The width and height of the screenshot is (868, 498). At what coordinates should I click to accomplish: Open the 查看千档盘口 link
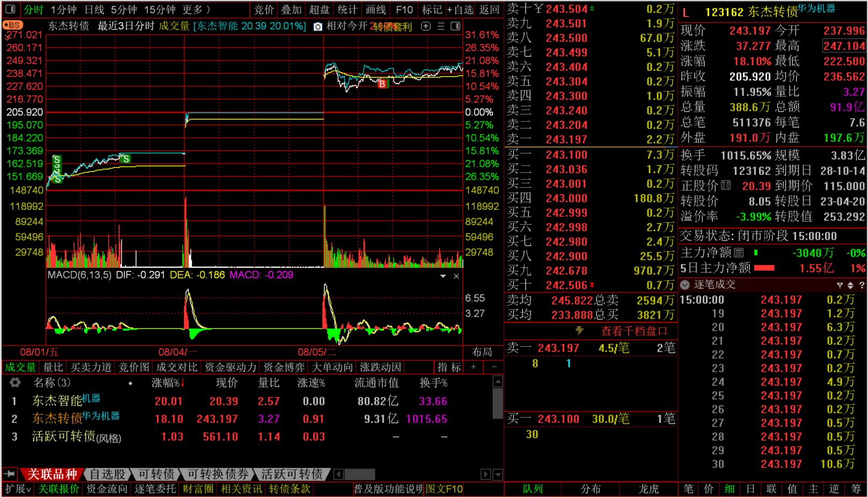tap(633, 331)
